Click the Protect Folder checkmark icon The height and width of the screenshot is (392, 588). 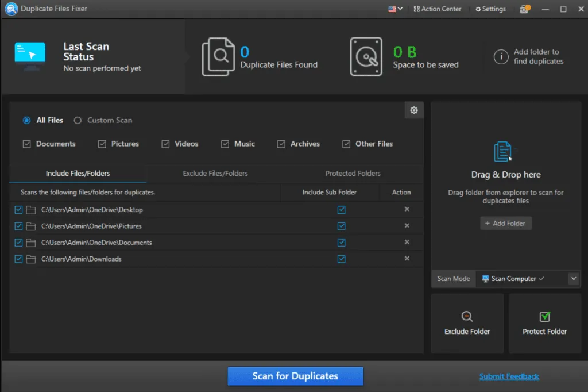544,316
